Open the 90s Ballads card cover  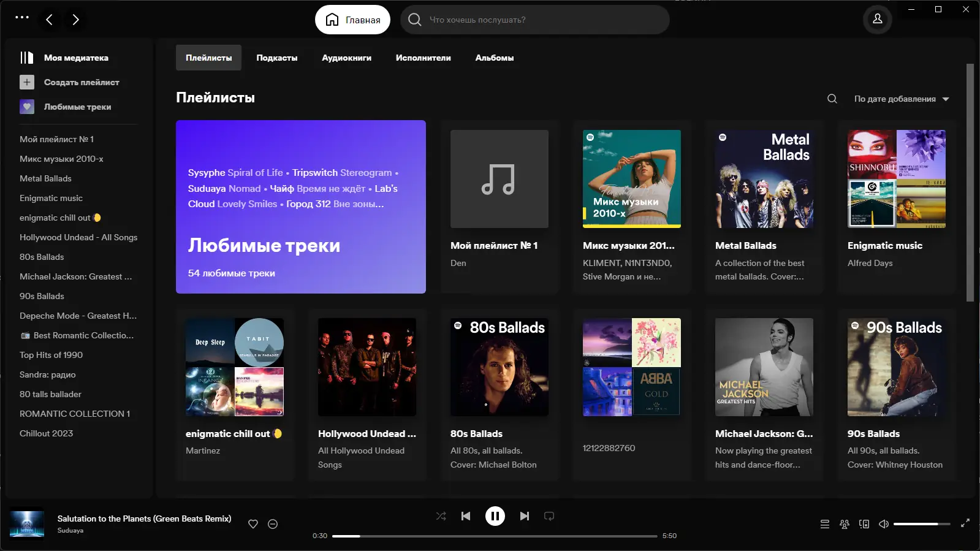tap(897, 367)
